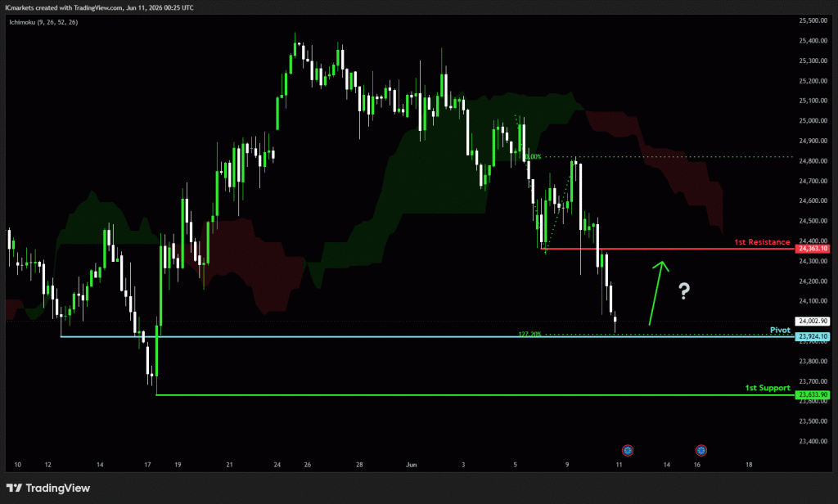Click the 25,000.00 price axis label

813,121
